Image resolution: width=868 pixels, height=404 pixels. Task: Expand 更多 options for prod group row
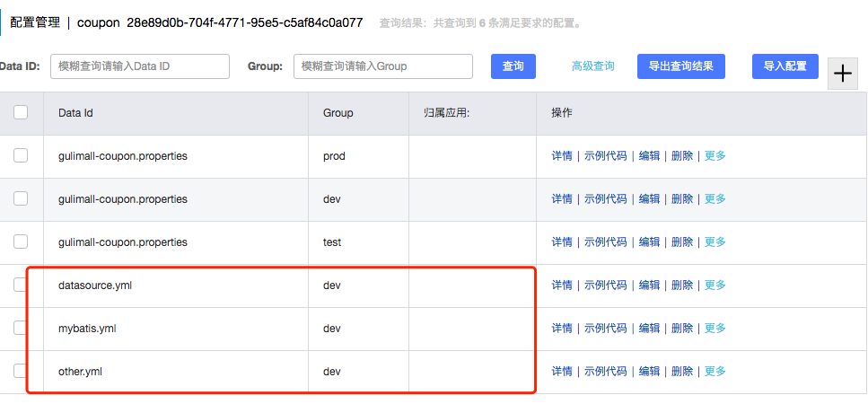pos(715,155)
